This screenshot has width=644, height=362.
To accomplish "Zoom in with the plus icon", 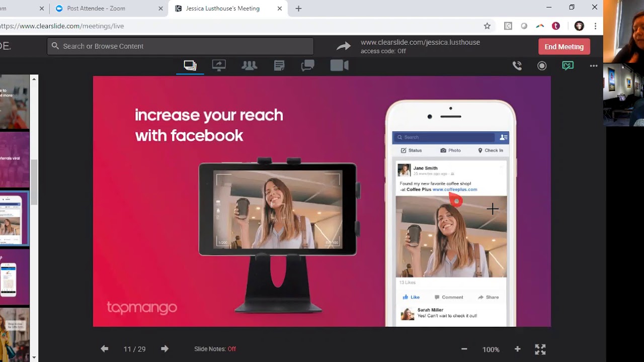I will coord(517,349).
